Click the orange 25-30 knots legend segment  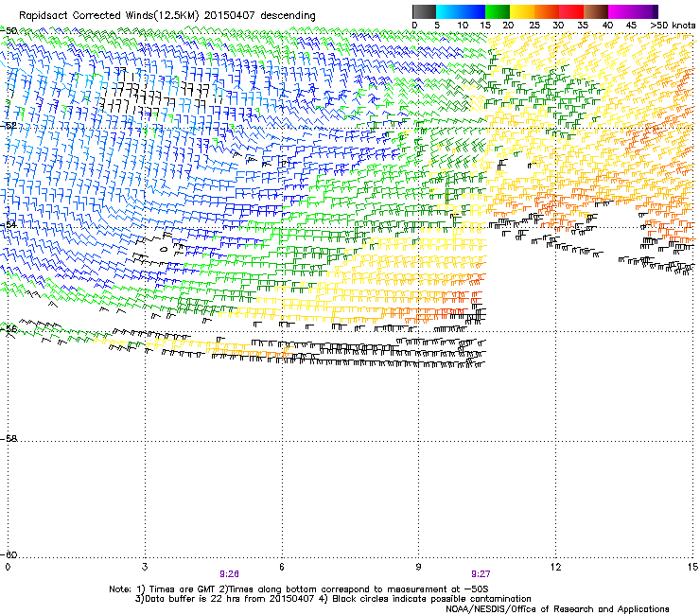(547, 11)
